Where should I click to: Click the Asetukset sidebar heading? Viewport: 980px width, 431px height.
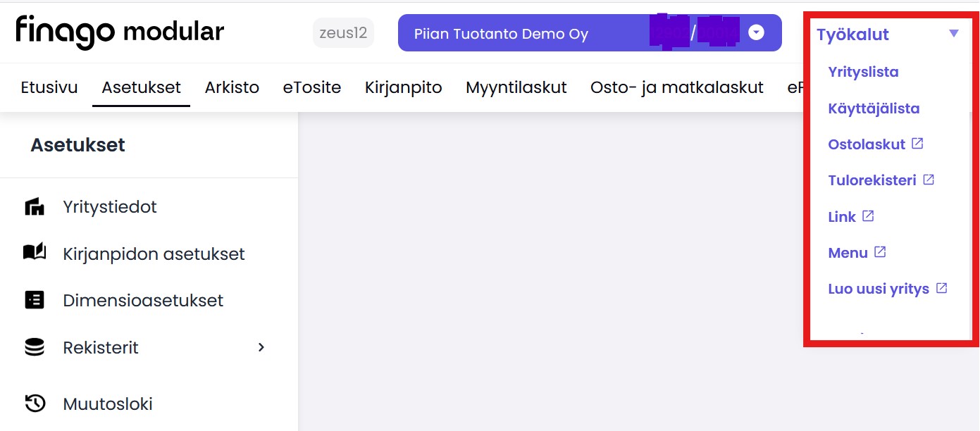pyautogui.click(x=77, y=145)
